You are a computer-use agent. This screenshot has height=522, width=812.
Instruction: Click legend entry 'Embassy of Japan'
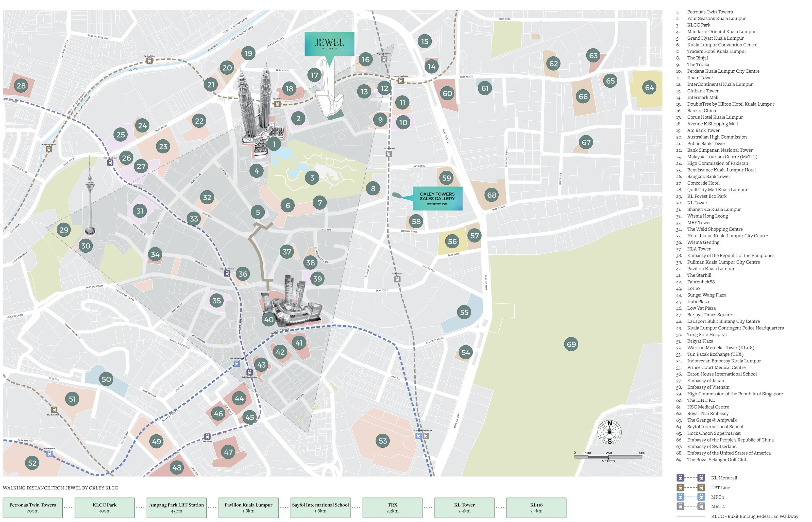705,381
